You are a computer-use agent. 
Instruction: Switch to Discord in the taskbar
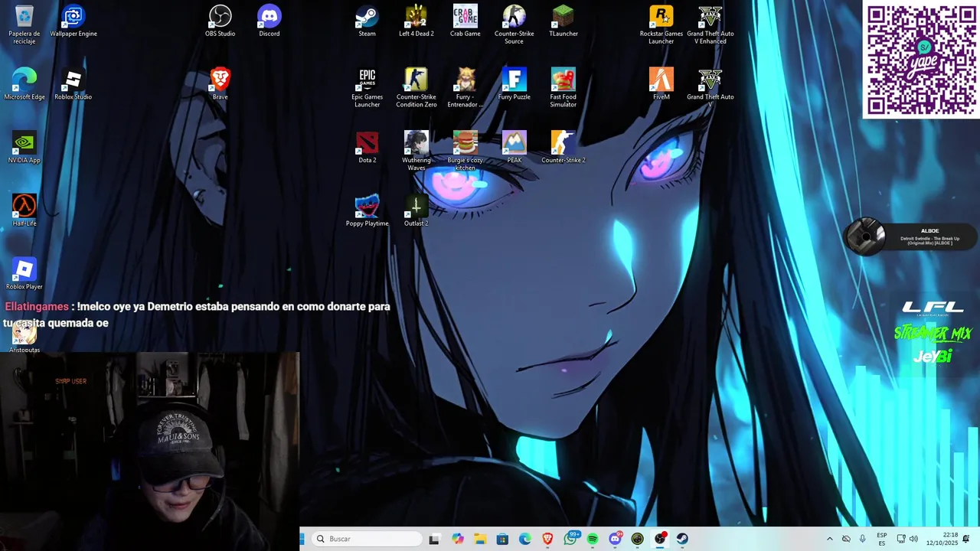pos(615,539)
